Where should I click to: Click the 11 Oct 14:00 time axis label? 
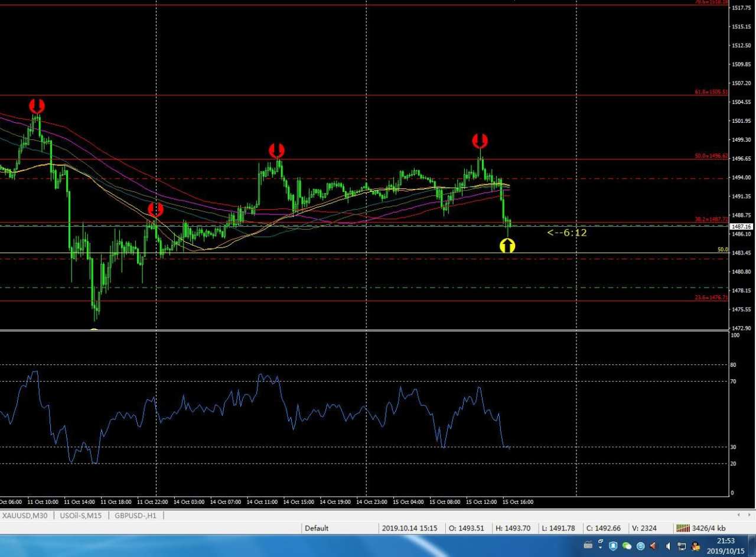79,502
